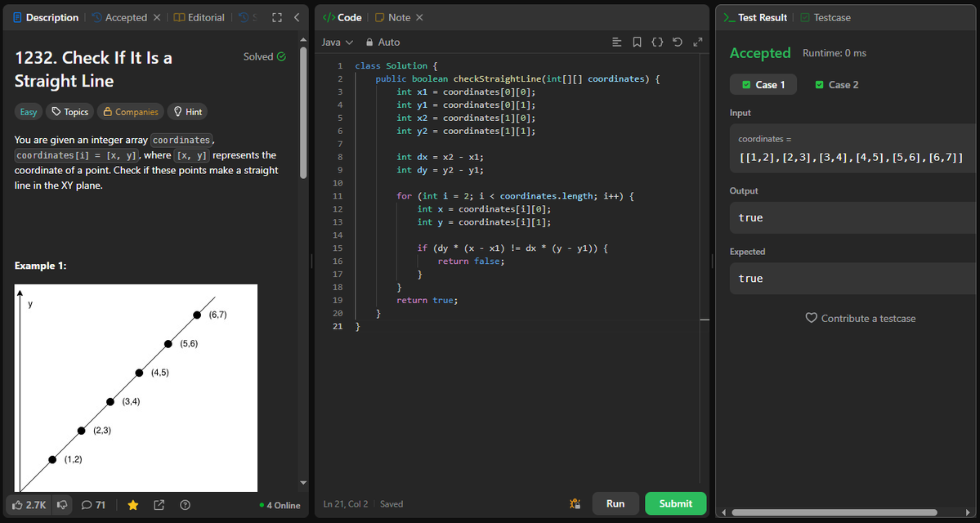Reset the code to default template
This screenshot has width=980, height=523.
[678, 42]
